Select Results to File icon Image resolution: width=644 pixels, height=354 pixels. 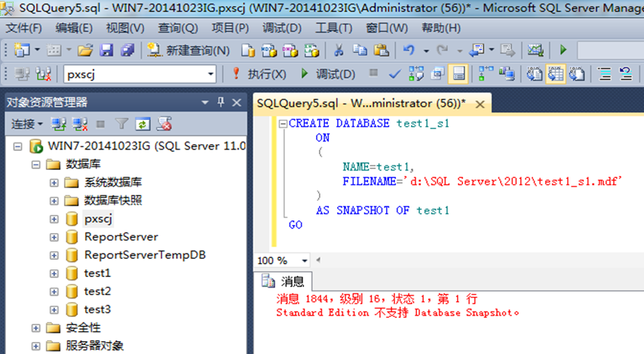pyautogui.click(x=577, y=74)
